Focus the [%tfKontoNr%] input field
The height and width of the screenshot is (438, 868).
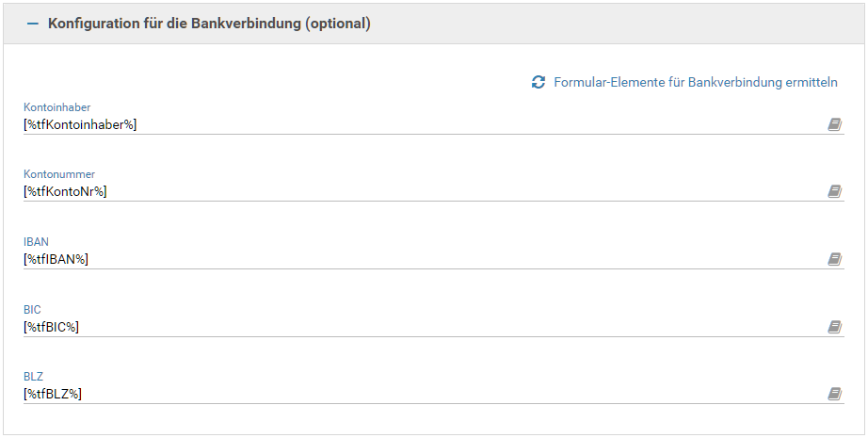[x=414, y=191]
